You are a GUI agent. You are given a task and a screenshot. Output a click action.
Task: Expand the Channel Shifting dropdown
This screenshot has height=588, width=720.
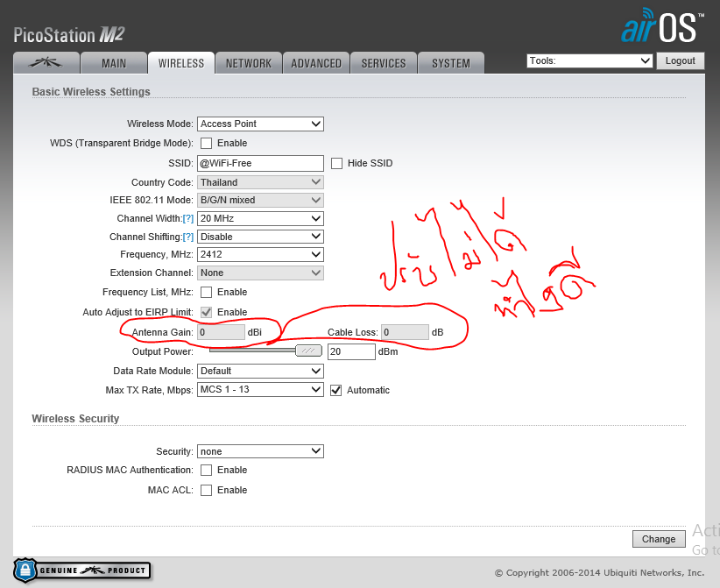click(x=260, y=237)
